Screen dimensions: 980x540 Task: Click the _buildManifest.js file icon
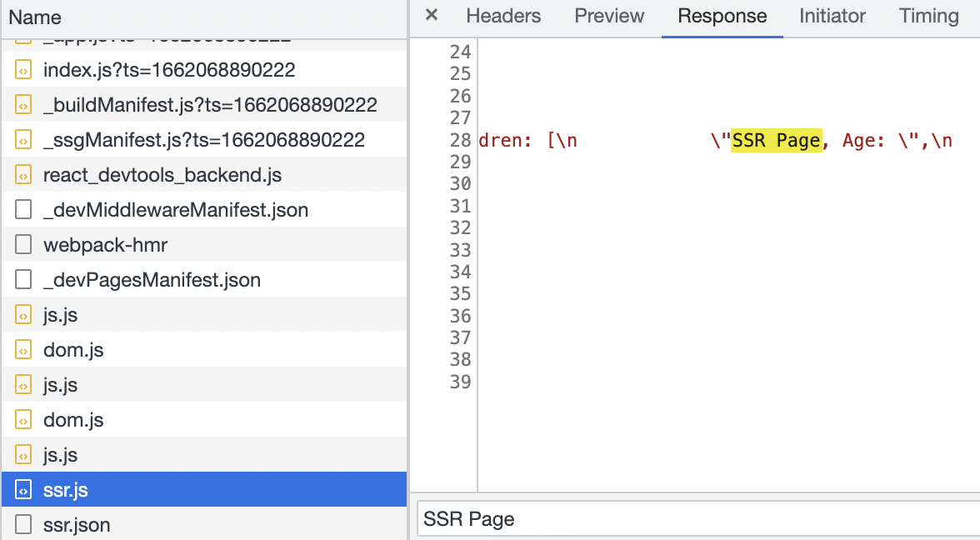(x=24, y=105)
